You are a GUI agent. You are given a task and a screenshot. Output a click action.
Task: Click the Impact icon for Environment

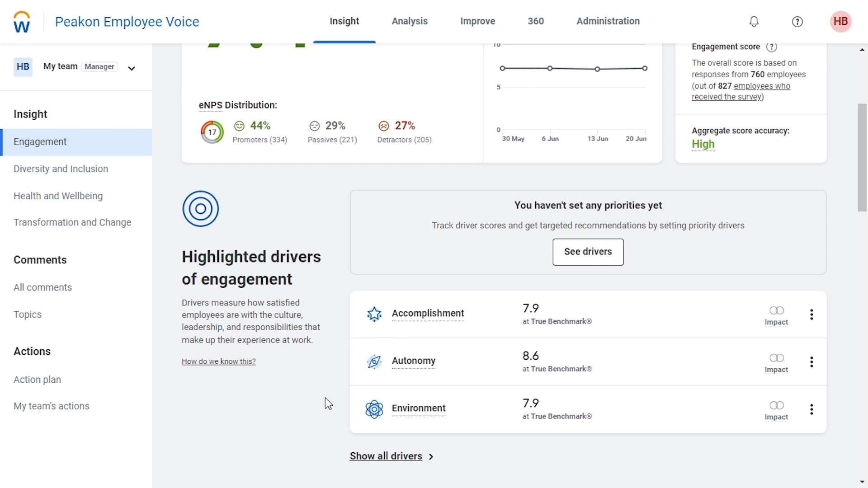point(776,405)
